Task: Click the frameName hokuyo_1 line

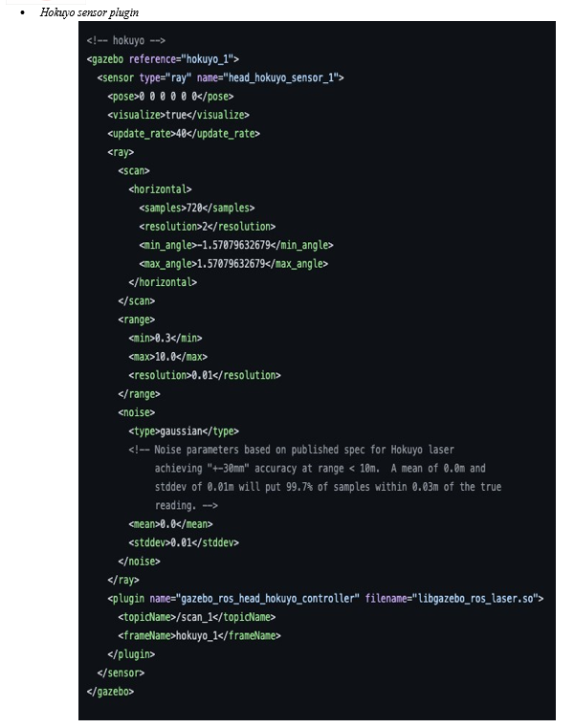Action: [199, 635]
